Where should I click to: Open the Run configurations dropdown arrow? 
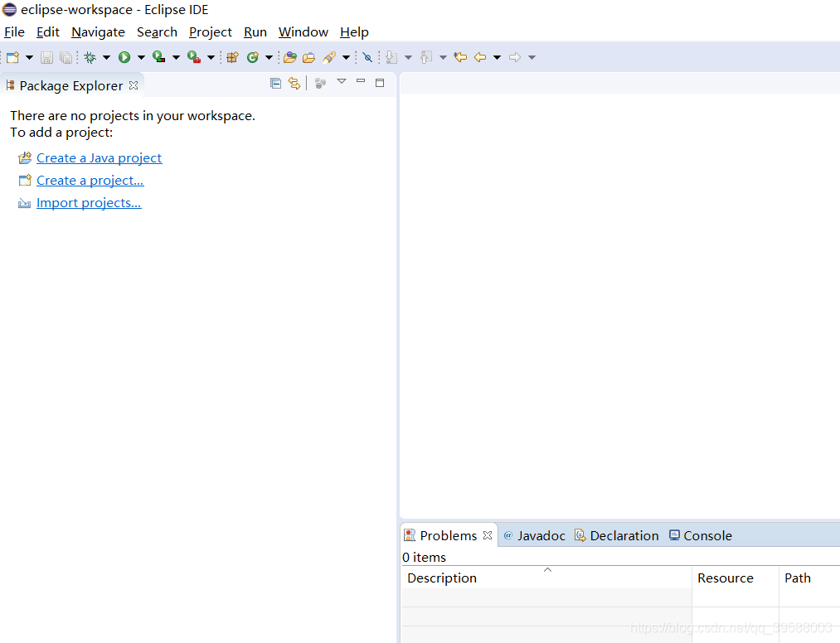[141, 57]
